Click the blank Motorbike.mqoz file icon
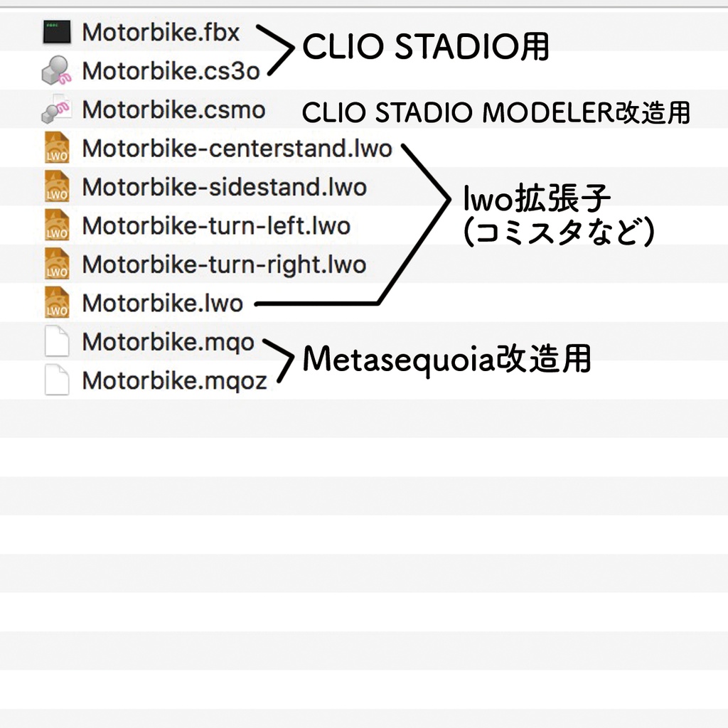 [x=56, y=381]
